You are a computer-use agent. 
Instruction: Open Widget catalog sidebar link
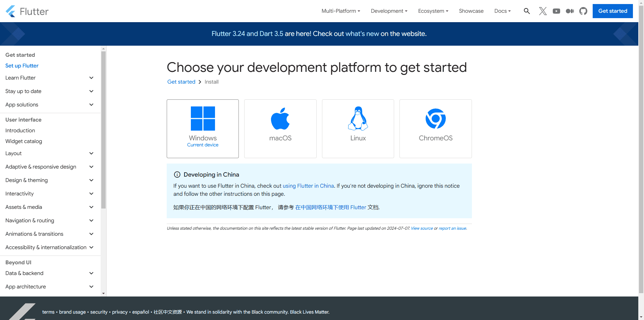(x=24, y=141)
